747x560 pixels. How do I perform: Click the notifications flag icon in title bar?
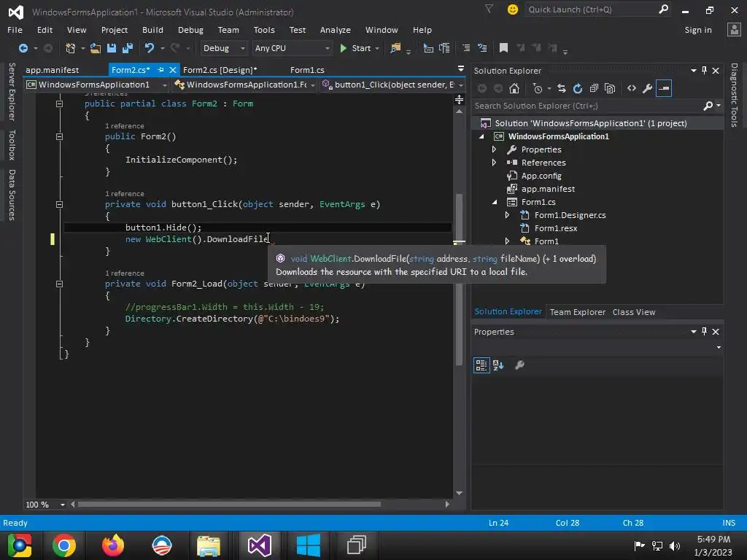pyautogui.click(x=489, y=9)
